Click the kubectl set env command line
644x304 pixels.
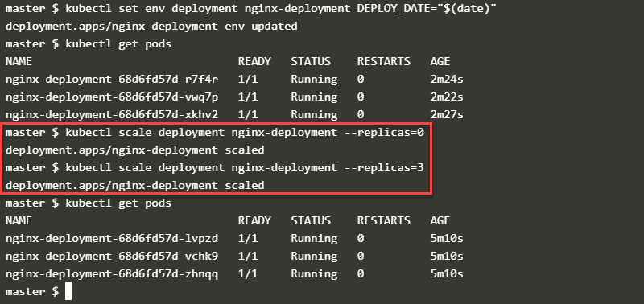point(251,9)
